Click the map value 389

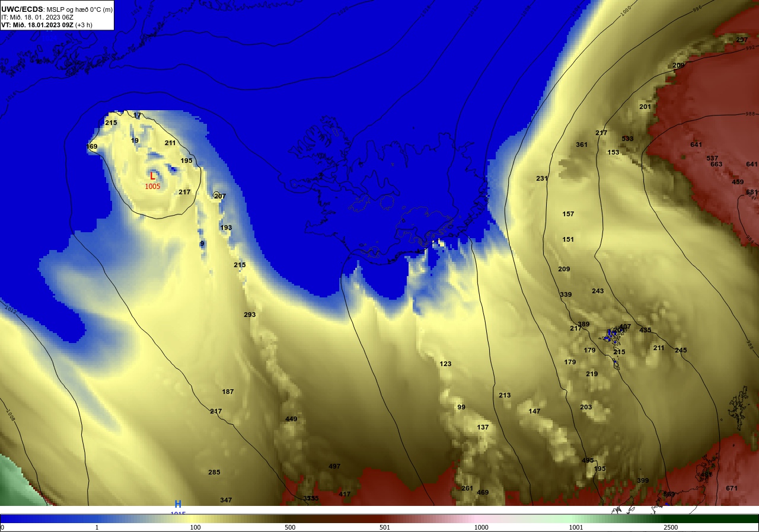click(583, 325)
